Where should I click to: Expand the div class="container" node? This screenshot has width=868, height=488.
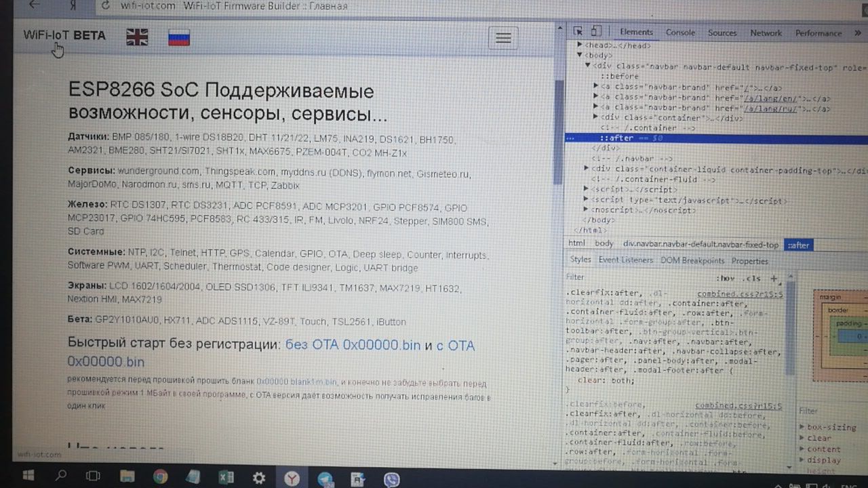pyautogui.click(x=596, y=117)
